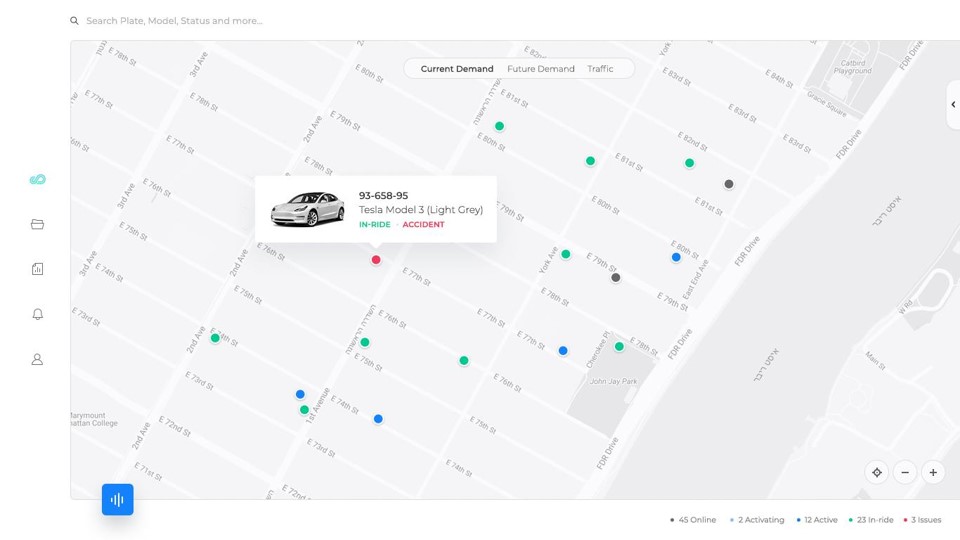Select grey marker near E 79th St

[x=616, y=277]
